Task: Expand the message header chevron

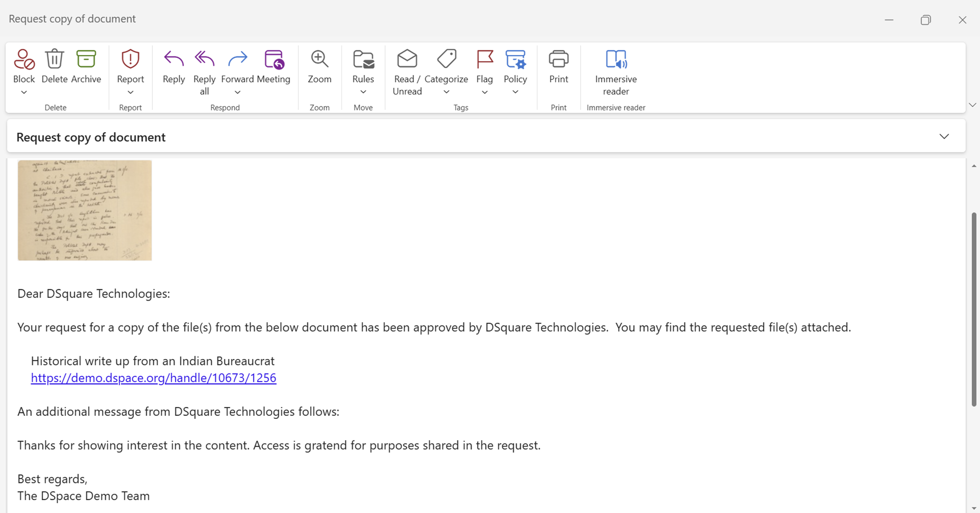Action: coord(944,137)
